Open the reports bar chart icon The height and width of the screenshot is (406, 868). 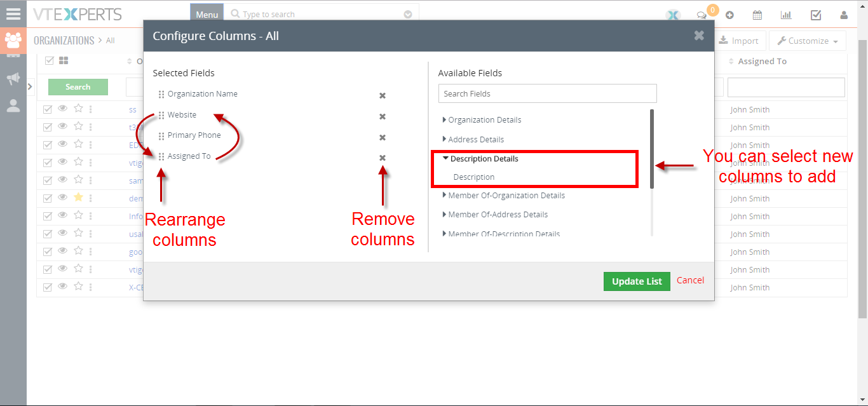[x=786, y=15]
